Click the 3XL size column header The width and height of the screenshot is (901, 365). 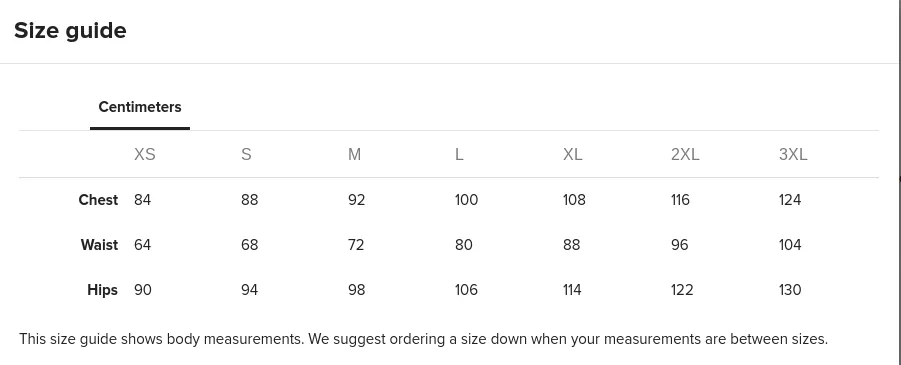pyautogui.click(x=793, y=155)
